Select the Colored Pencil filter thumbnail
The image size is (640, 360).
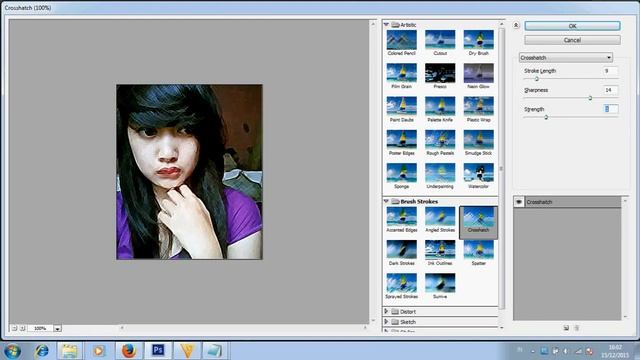402,40
